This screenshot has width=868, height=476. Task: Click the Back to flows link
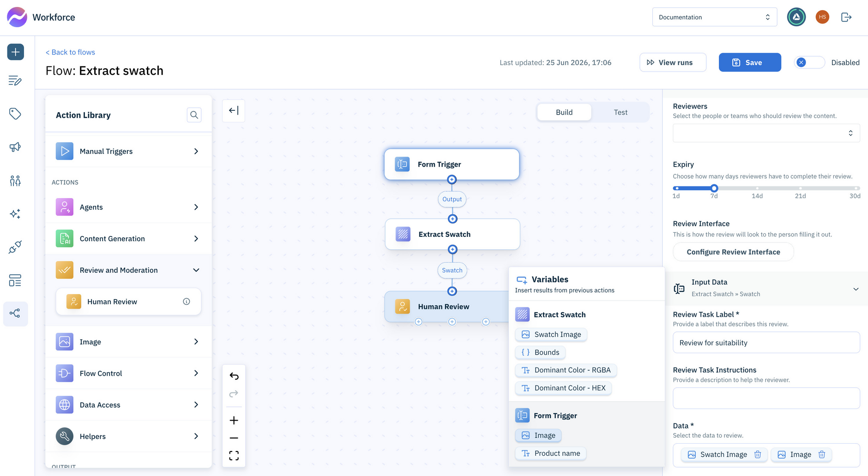tap(70, 52)
